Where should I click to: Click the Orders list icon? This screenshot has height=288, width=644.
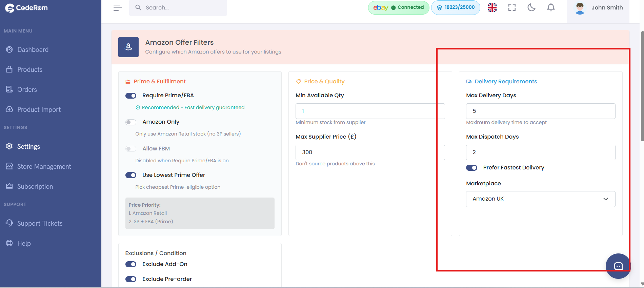click(x=9, y=89)
